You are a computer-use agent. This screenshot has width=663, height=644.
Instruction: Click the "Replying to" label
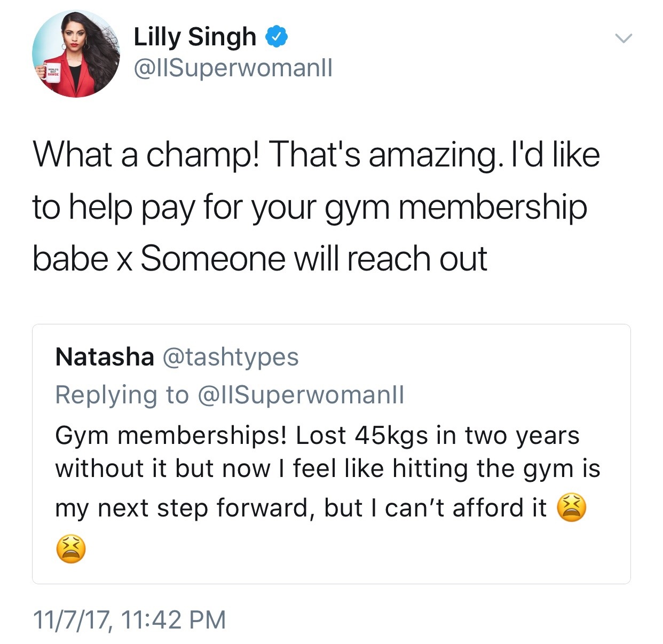click(x=122, y=395)
